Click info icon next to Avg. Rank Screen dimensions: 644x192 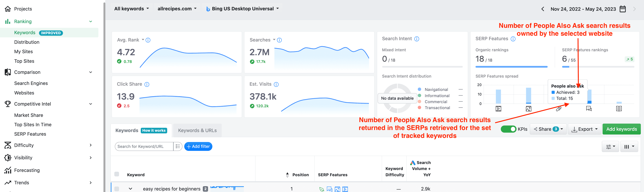(x=148, y=40)
